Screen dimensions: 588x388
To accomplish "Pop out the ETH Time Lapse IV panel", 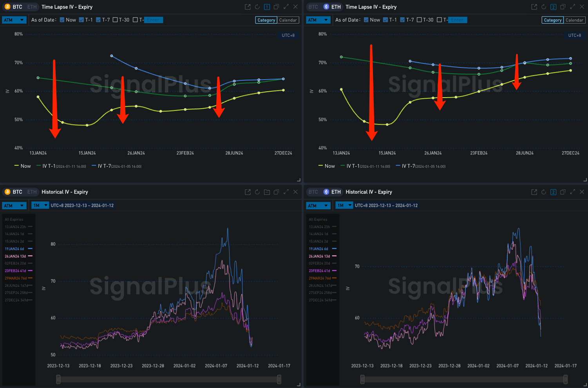I will click(534, 7).
